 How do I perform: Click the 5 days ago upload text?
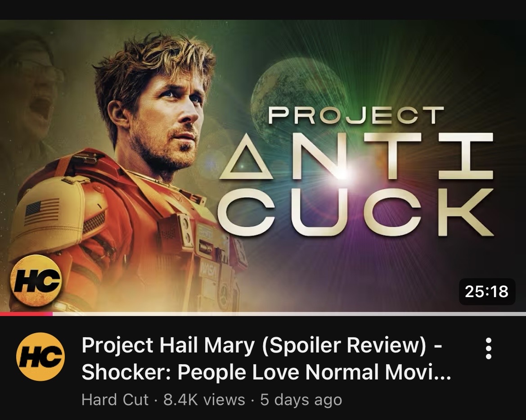click(301, 400)
